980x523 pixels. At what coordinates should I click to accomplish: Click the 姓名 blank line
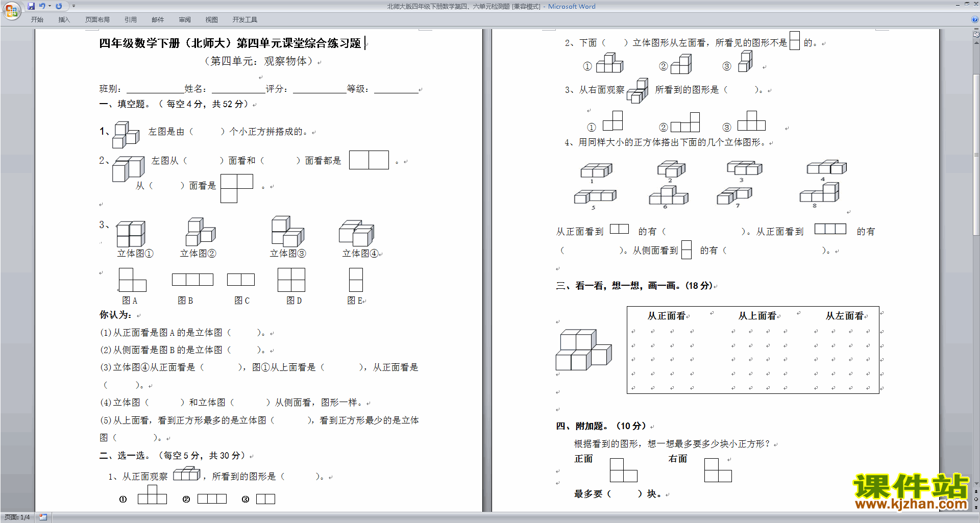coord(238,89)
